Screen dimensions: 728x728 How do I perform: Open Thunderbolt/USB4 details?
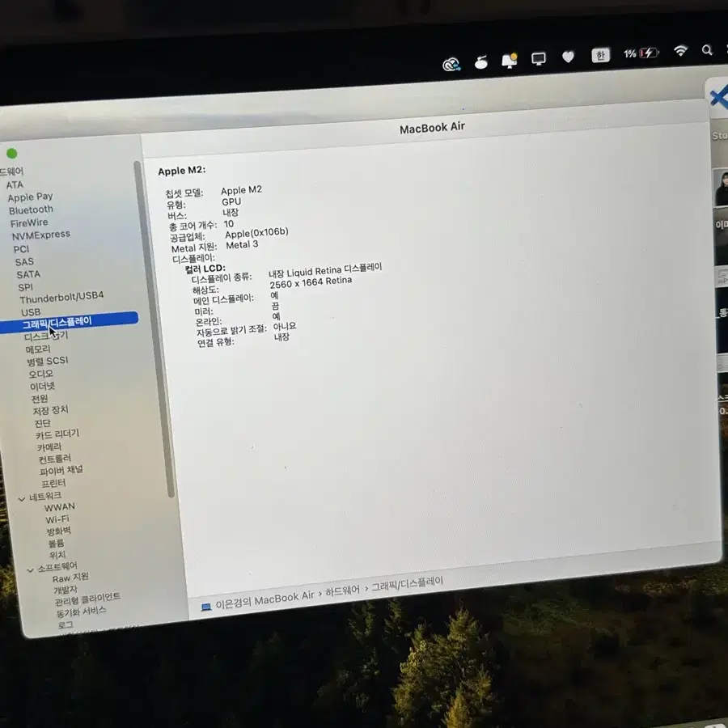tap(61, 297)
